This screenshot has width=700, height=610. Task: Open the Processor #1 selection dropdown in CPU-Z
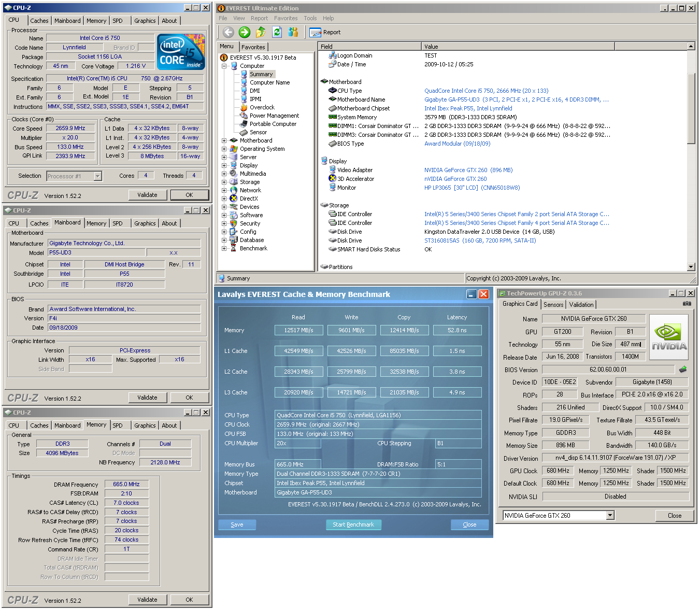click(x=97, y=176)
